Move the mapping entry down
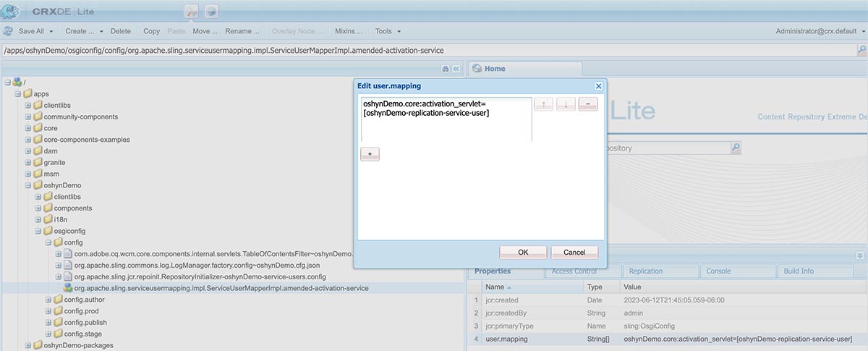This screenshot has height=351, width=868. pos(566,104)
